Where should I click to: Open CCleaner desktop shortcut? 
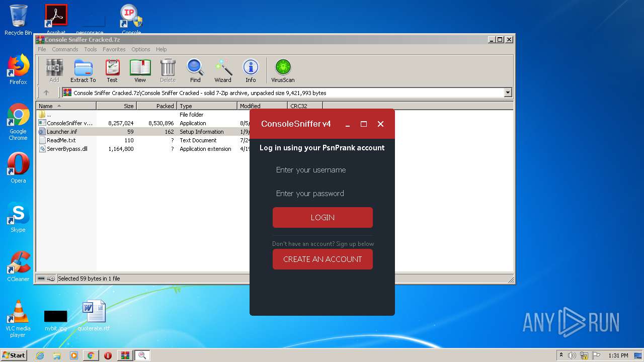point(18,266)
